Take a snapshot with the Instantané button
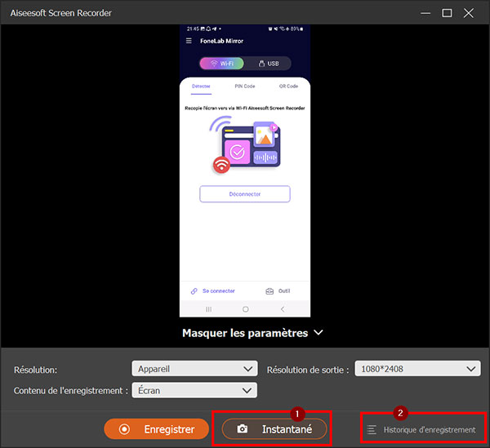This screenshot has width=490, height=448. 274,429
